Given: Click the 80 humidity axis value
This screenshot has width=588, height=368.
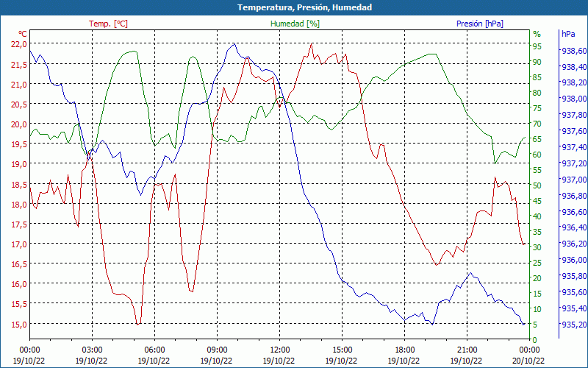Looking at the screenshot, I should pos(537,93).
